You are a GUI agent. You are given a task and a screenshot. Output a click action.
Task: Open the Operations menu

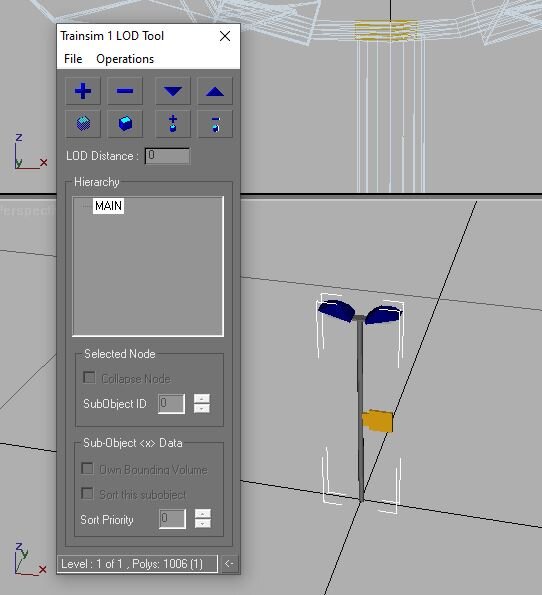coord(125,59)
